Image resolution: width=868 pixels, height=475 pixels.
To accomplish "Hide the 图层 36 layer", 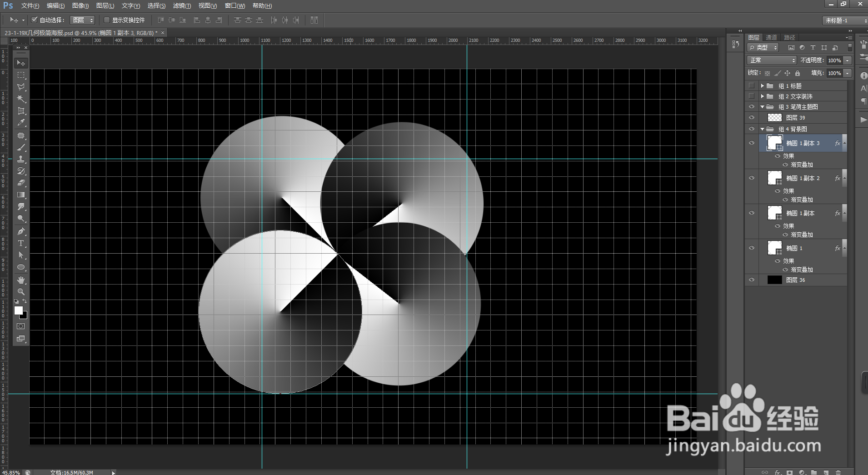I will tap(752, 280).
